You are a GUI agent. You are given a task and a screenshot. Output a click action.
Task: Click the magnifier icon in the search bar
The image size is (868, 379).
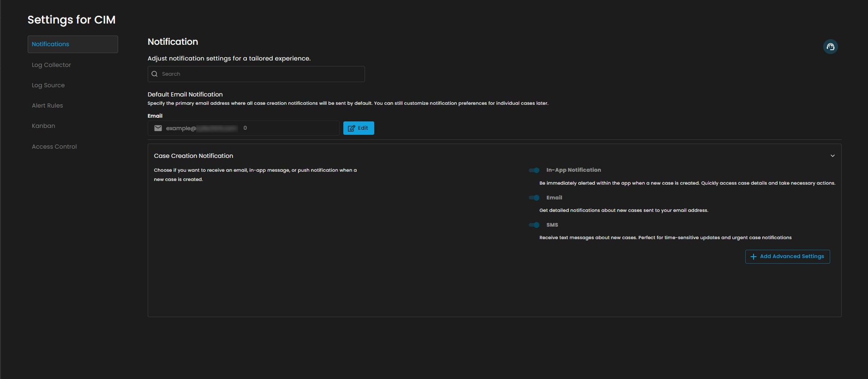click(x=155, y=74)
